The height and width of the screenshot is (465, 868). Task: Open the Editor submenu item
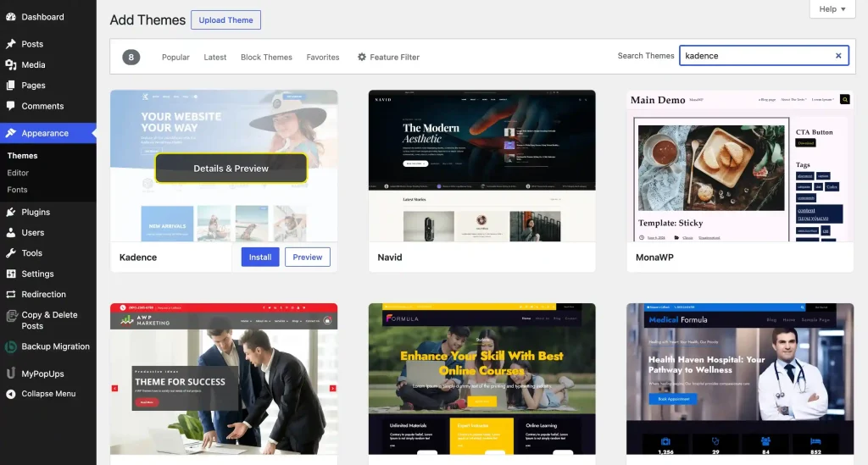click(18, 173)
